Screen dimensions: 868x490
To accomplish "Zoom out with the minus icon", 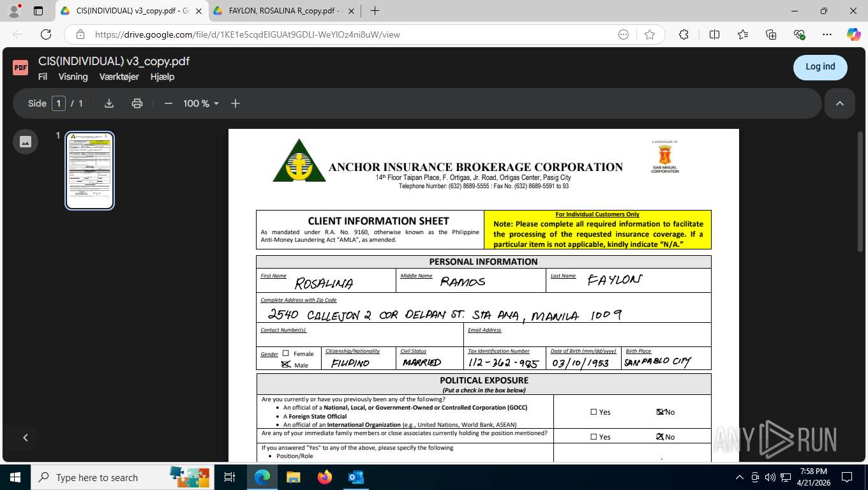I will 168,103.
